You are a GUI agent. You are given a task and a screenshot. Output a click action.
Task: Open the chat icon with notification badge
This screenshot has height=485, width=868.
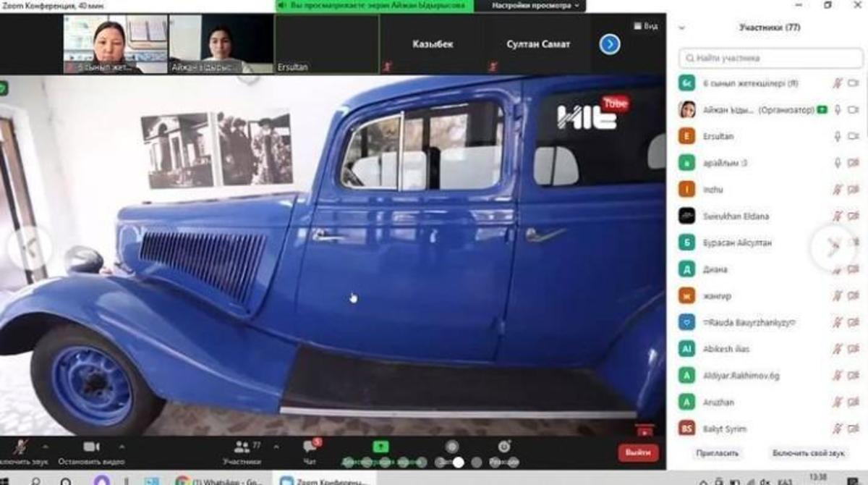click(310, 447)
